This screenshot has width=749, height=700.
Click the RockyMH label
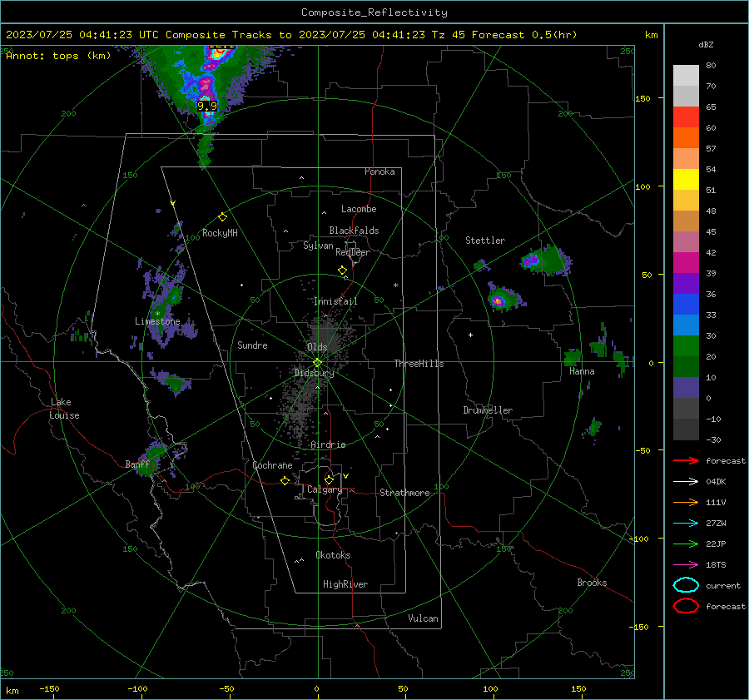click(220, 233)
